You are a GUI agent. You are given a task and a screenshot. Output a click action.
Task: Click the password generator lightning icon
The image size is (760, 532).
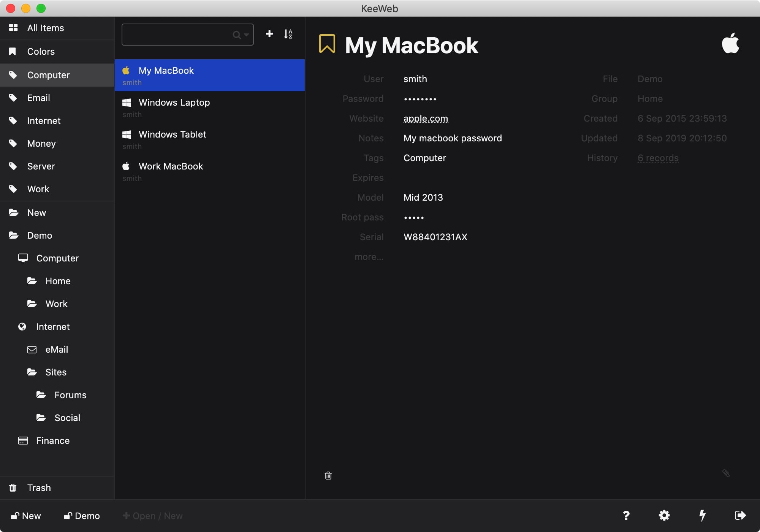pyautogui.click(x=702, y=515)
